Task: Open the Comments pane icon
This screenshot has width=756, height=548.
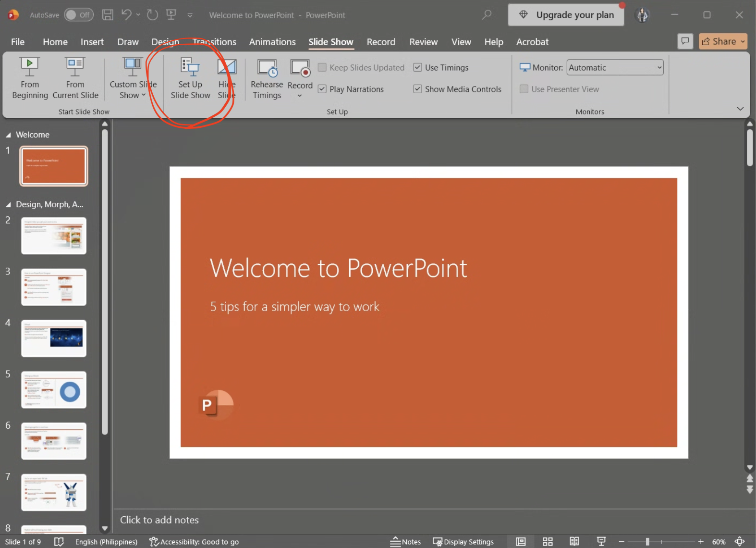Action: [x=685, y=41]
